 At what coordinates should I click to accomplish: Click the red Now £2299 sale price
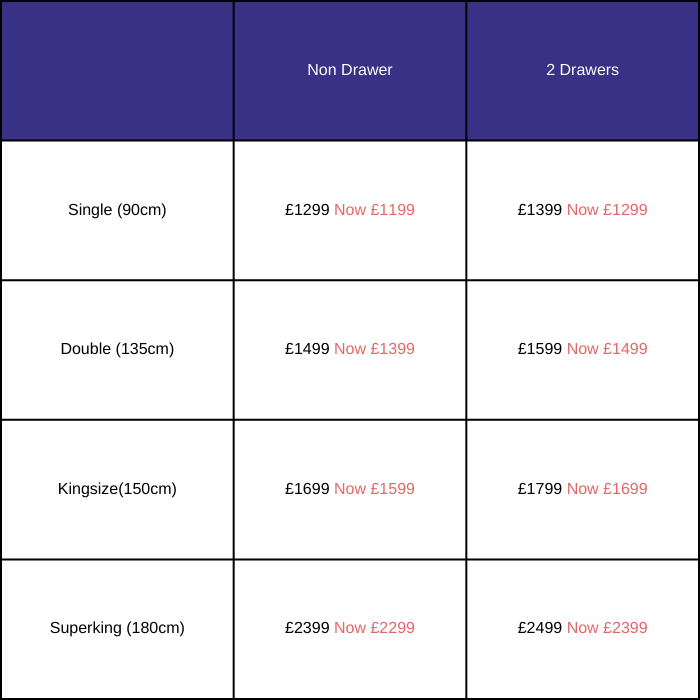(374, 628)
